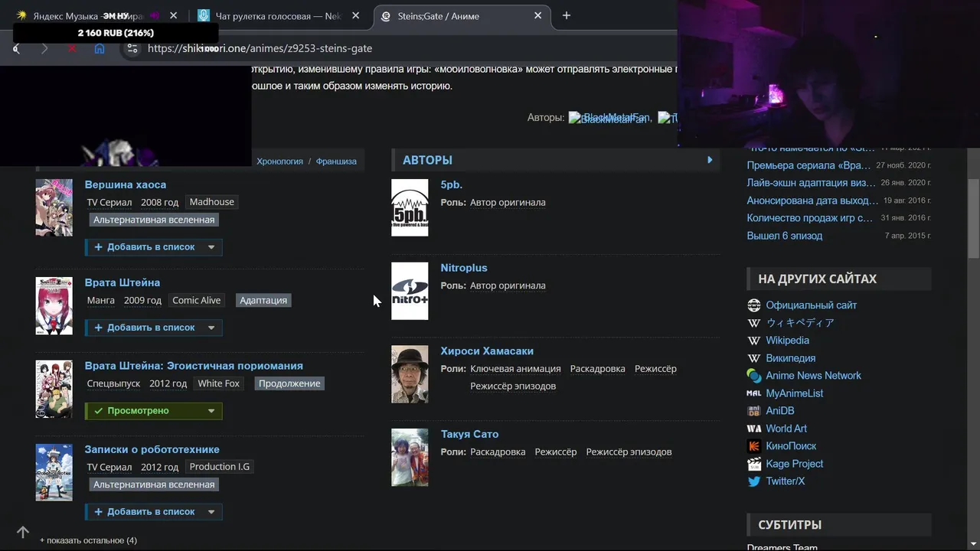
Task: Select the Steins;Gate / Аниме tab
Action: coord(462,15)
